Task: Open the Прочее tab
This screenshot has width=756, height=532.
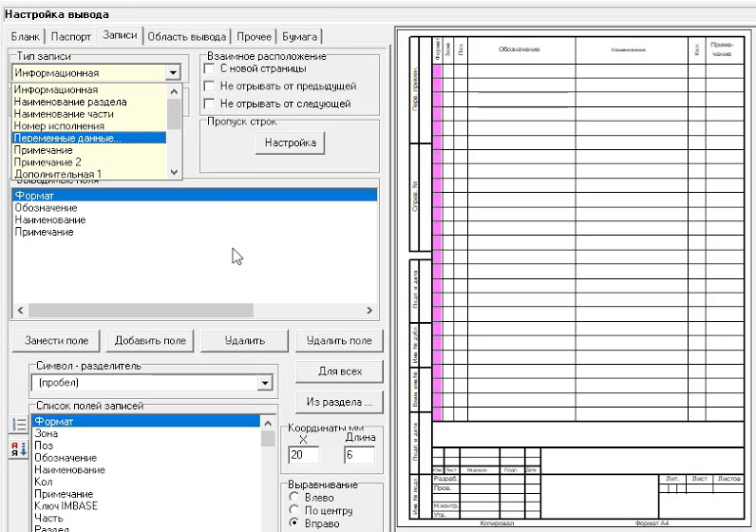Action: tap(255, 37)
